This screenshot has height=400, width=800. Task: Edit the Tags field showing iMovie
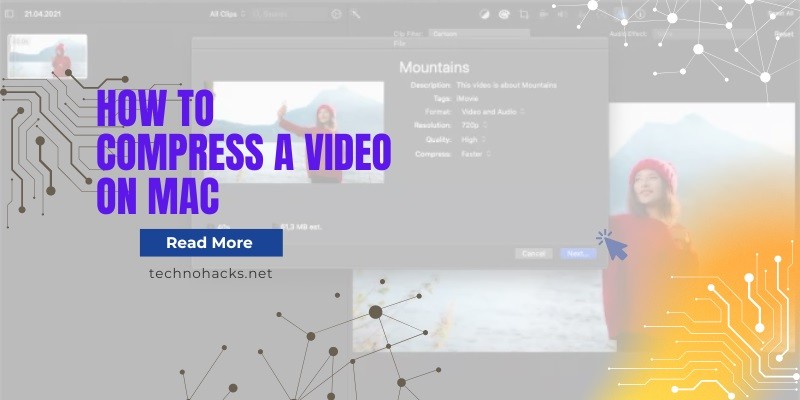(467, 98)
